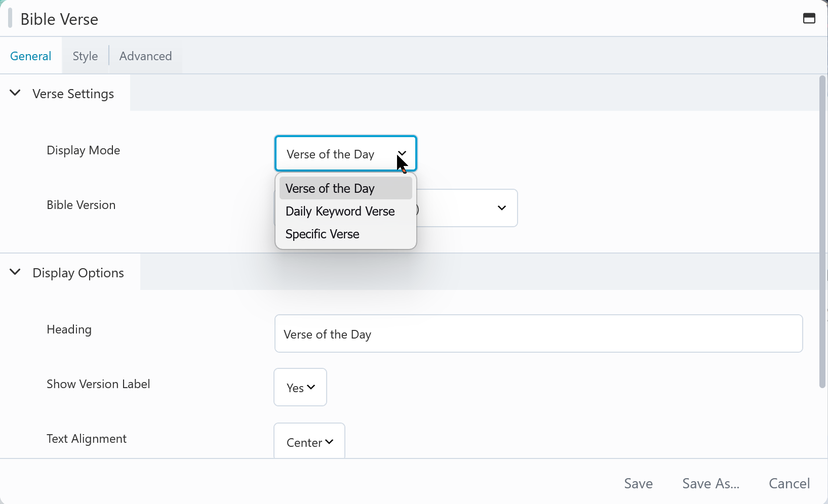Screen dimensions: 828x504
Task: Click the gray drag handle beside Bible Verse title
Action: point(10,18)
